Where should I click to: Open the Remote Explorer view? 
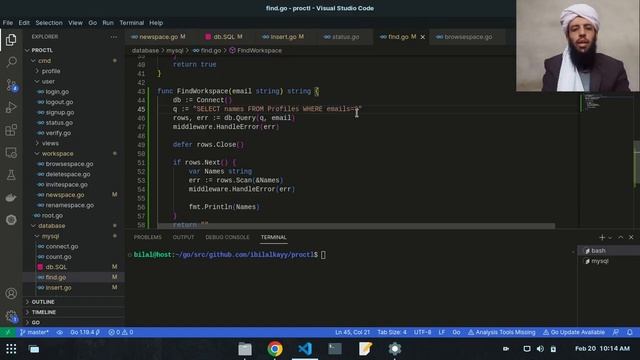[11, 153]
